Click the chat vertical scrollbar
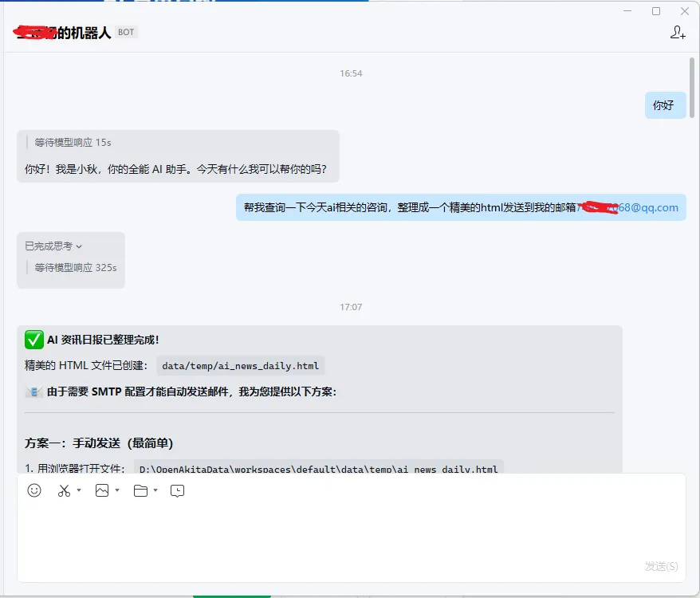Viewport: 700px width, 598px height. (691, 88)
